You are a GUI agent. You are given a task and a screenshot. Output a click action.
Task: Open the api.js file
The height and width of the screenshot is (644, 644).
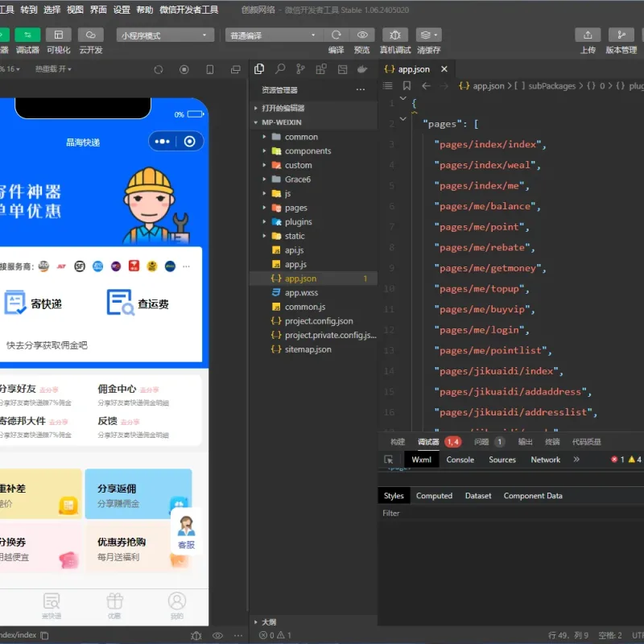(x=313, y=250)
